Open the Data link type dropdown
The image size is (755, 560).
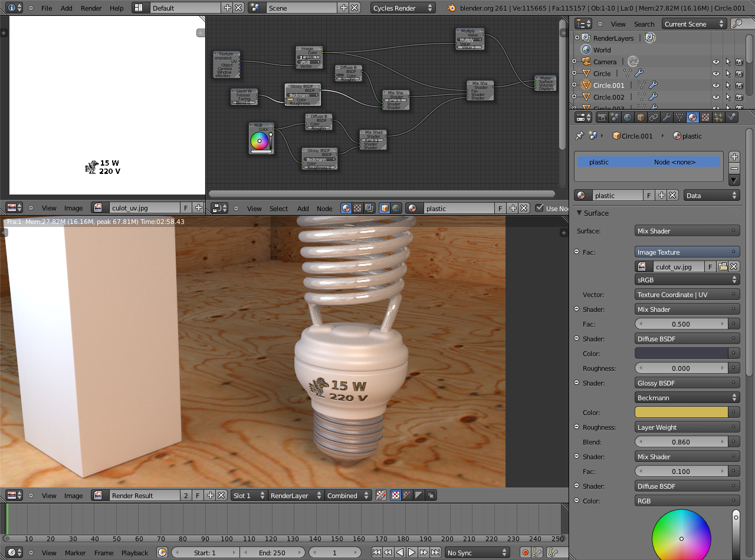pos(712,195)
